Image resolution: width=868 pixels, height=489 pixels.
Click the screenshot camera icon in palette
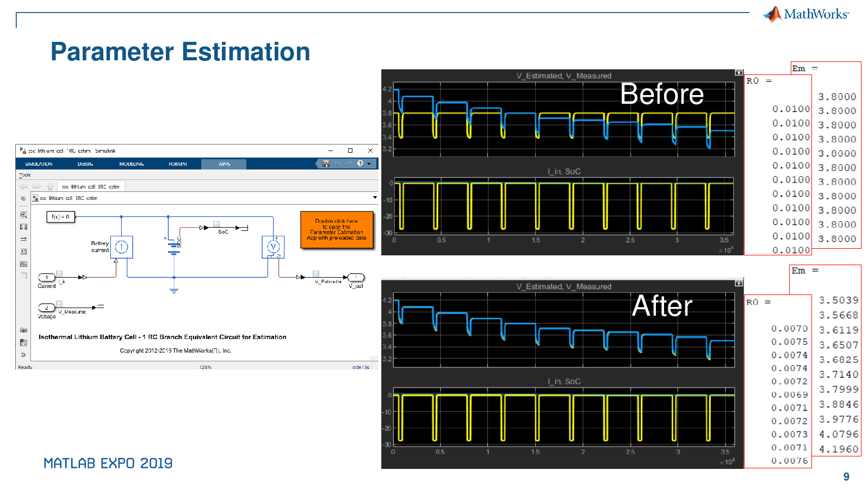pos(23,330)
